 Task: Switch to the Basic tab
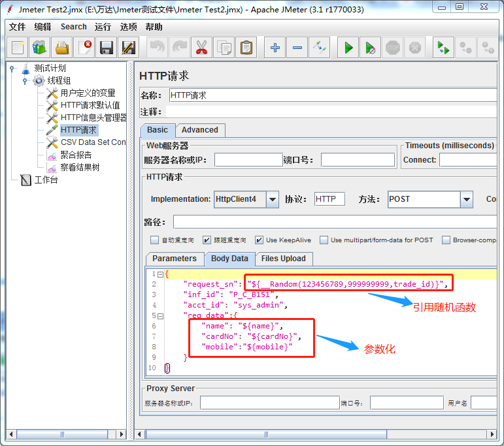158,130
